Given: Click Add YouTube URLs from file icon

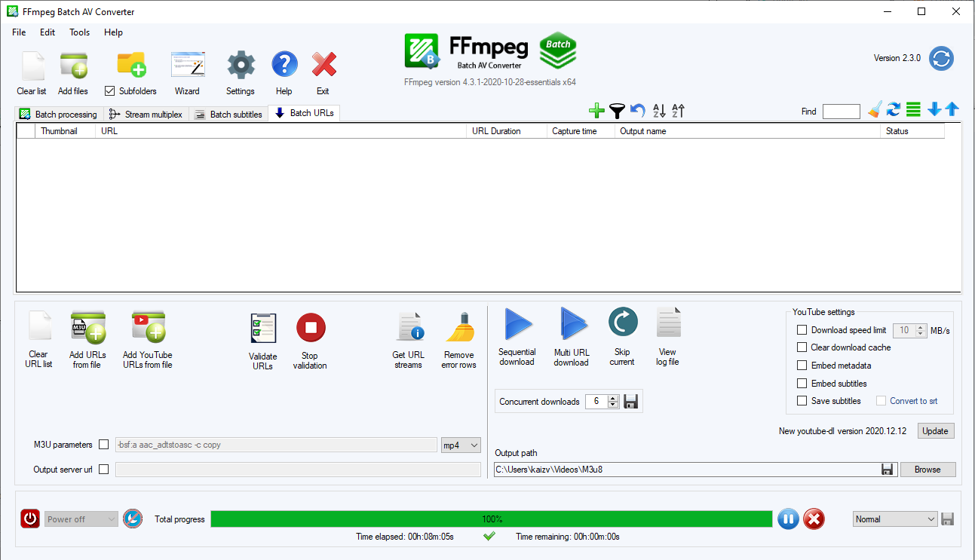Looking at the screenshot, I should [148, 328].
